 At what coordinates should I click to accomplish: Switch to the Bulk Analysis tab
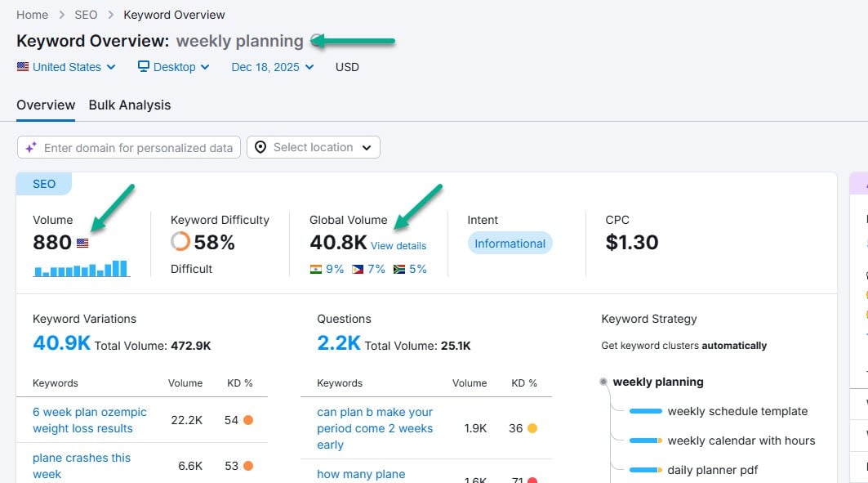point(130,105)
